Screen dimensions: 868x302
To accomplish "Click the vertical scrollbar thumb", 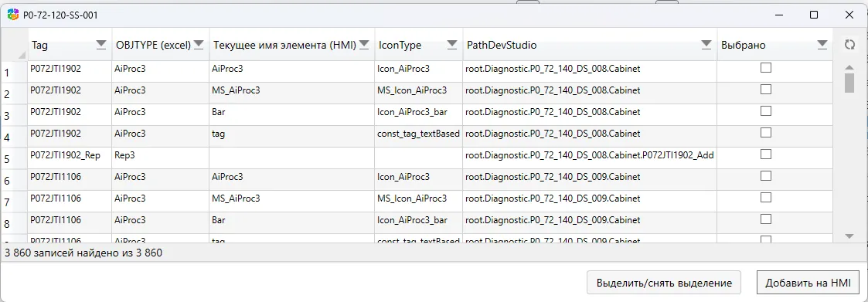I will [849, 83].
